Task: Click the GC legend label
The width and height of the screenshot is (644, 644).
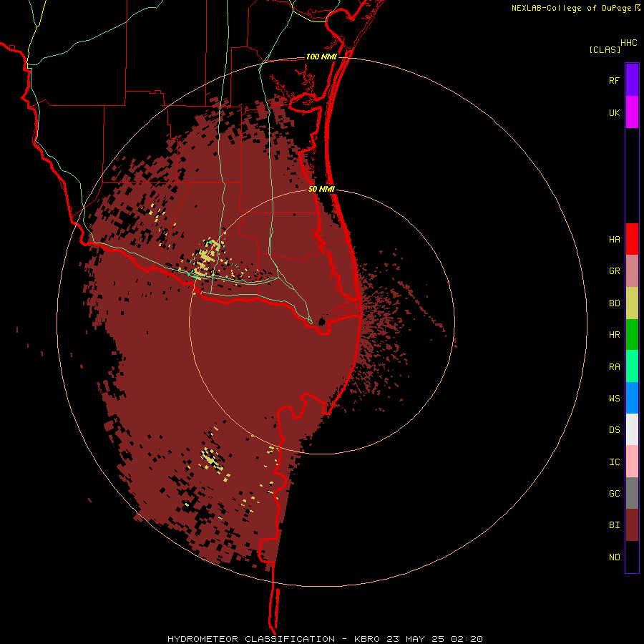Action: 614,494
